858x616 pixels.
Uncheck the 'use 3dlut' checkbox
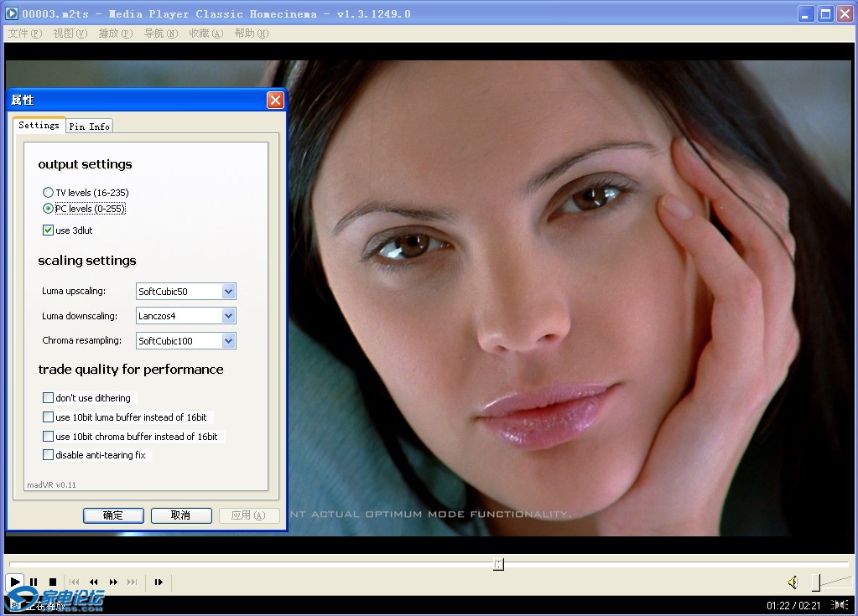coord(49,230)
